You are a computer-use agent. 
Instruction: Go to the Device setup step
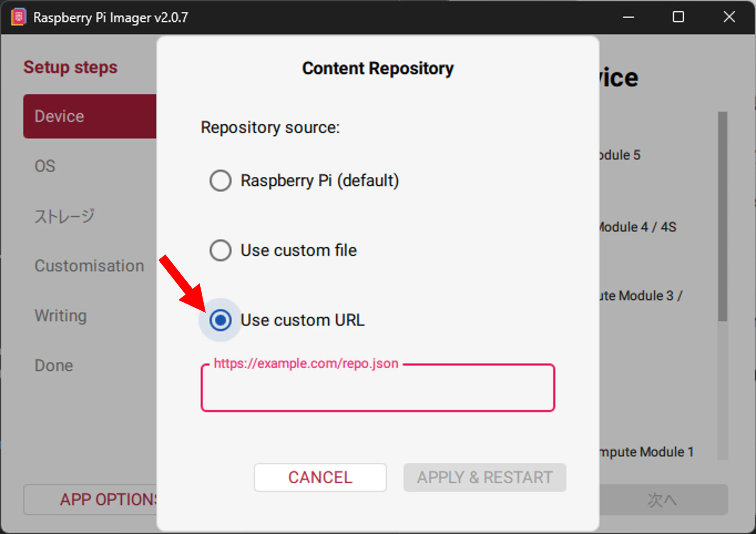90,116
